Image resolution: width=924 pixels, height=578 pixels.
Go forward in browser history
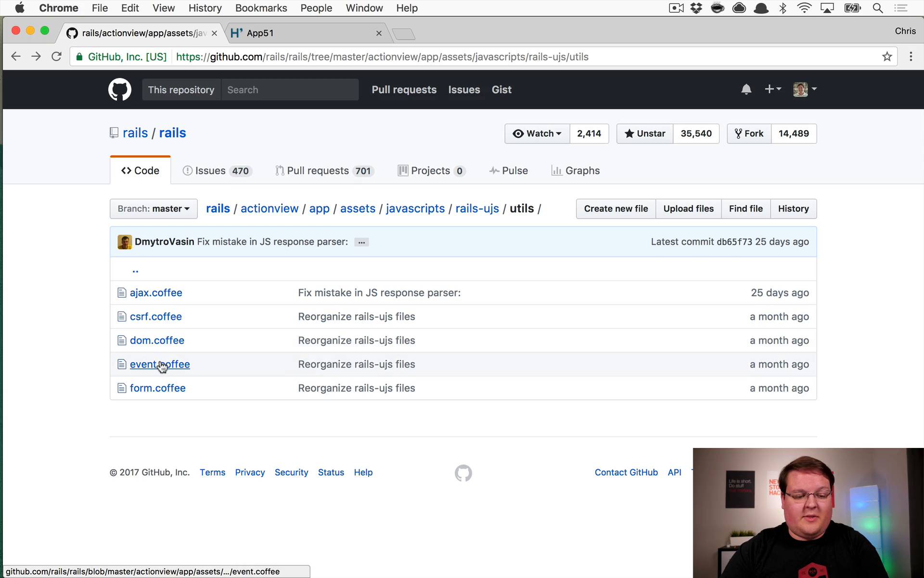[x=36, y=57]
